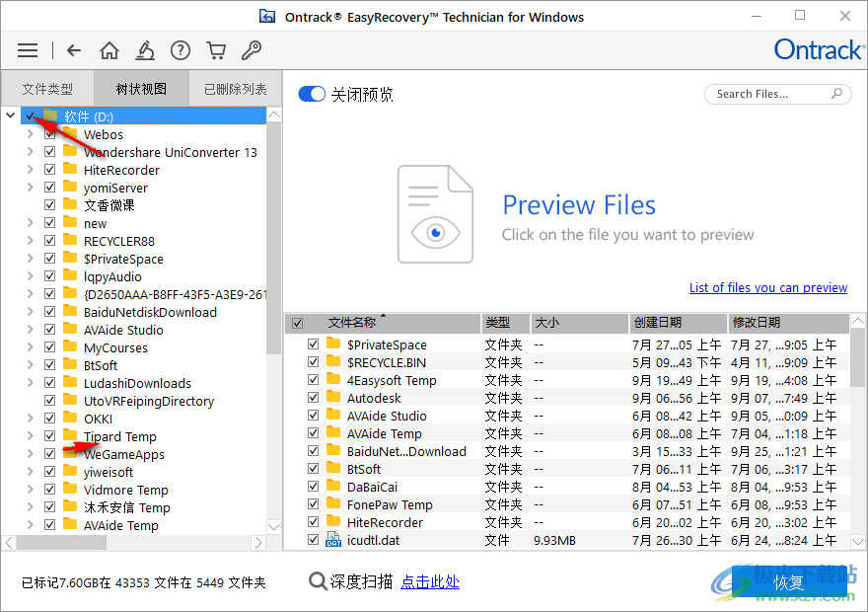Toggle the select-all checkbox in file list header

298,323
